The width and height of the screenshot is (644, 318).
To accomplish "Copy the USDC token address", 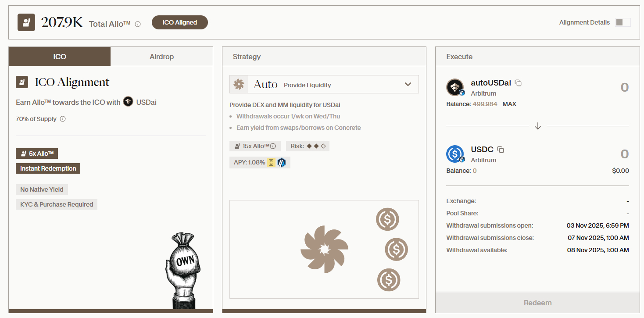I will 501,150.
